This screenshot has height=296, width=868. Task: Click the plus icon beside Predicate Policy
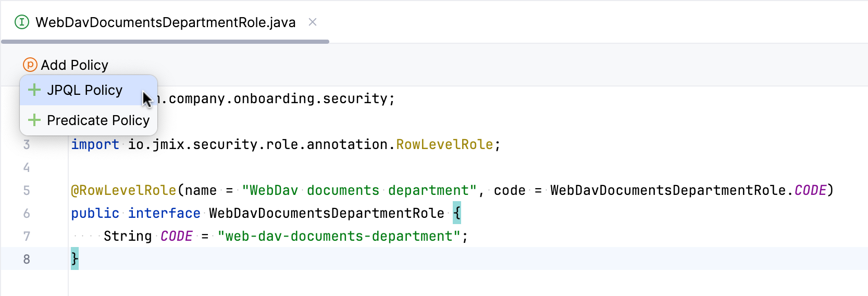(x=34, y=120)
